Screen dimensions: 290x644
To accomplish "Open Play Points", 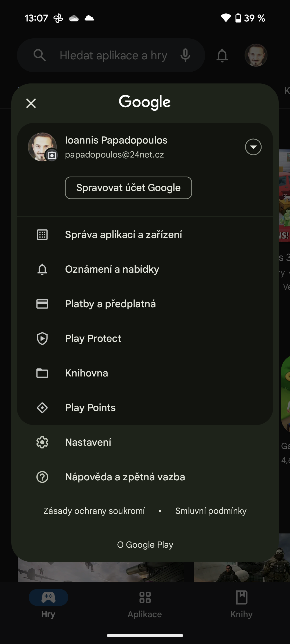I will [x=90, y=408].
